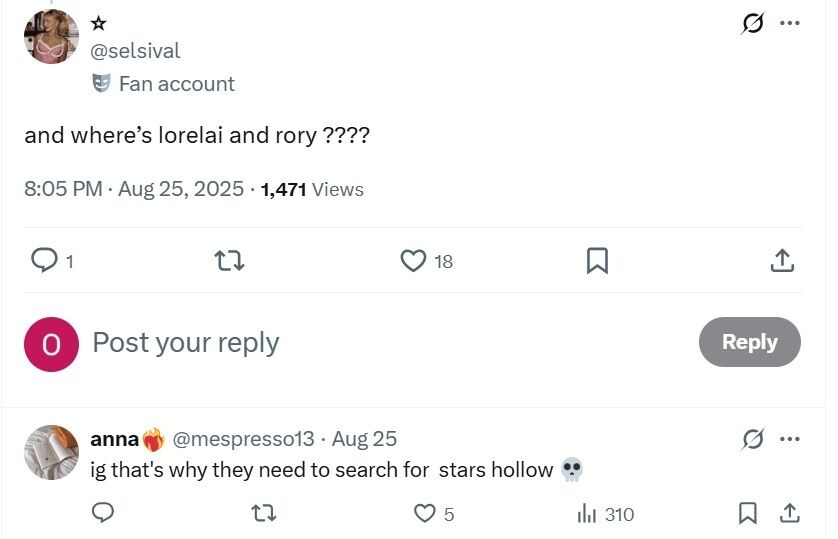Click the reply icon on main post

45,261
